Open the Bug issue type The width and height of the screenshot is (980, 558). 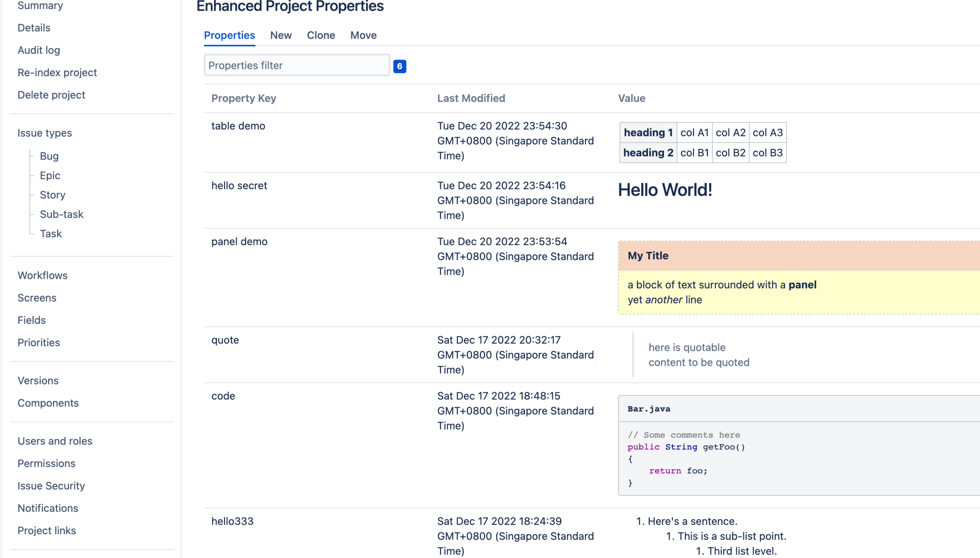pyautogui.click(x=49, y=156)
